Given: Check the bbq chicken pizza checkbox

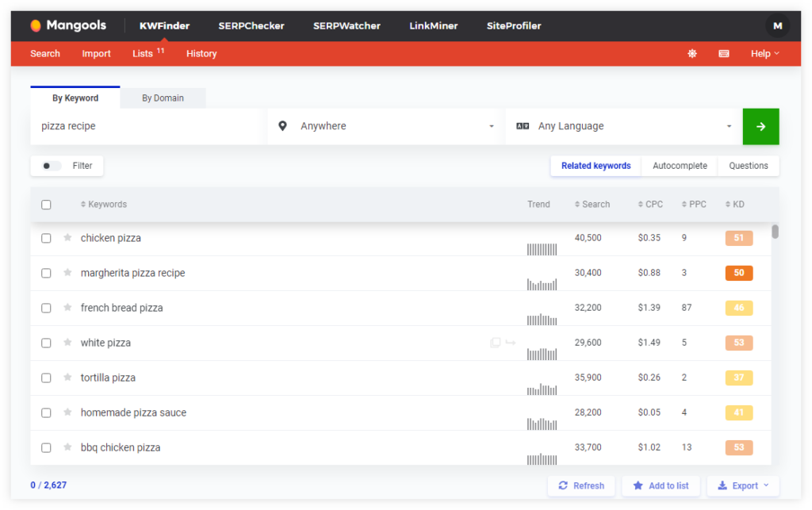Looking at the screenshot, I should click(x=46, y=447).
